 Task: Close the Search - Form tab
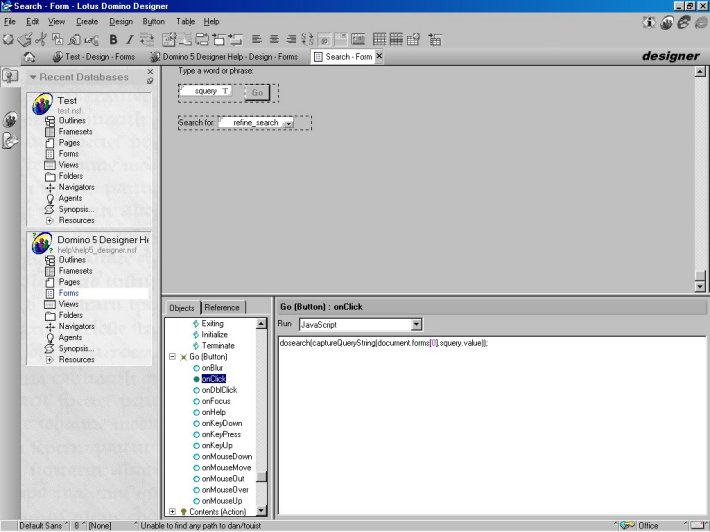379,56
